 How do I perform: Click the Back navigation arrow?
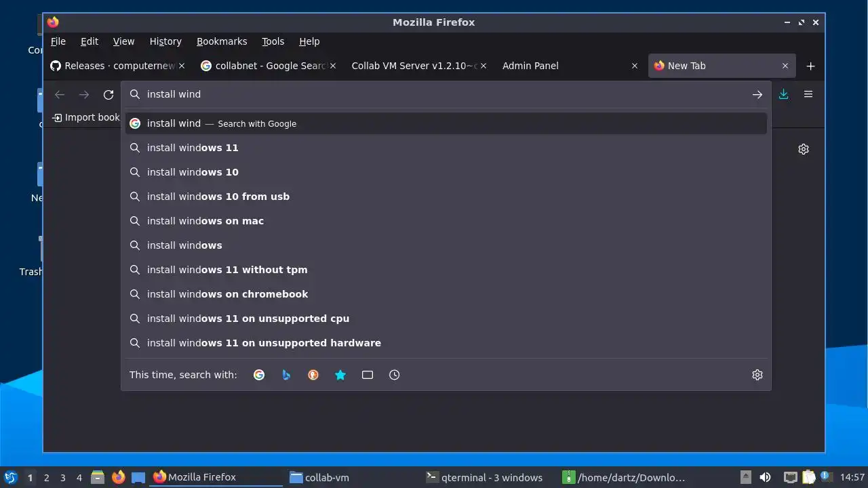point(60,95)
